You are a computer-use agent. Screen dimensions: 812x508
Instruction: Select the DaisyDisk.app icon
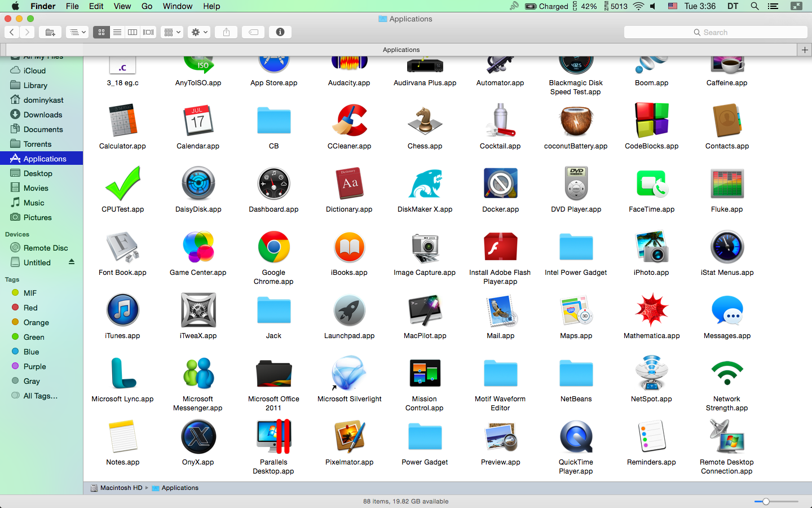pos(198,183)
